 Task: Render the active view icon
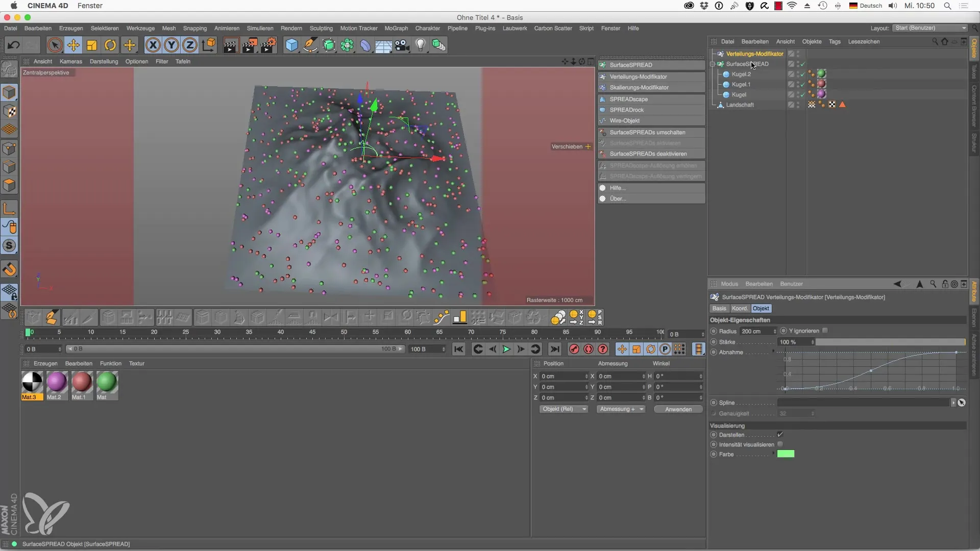pos(230,45)
